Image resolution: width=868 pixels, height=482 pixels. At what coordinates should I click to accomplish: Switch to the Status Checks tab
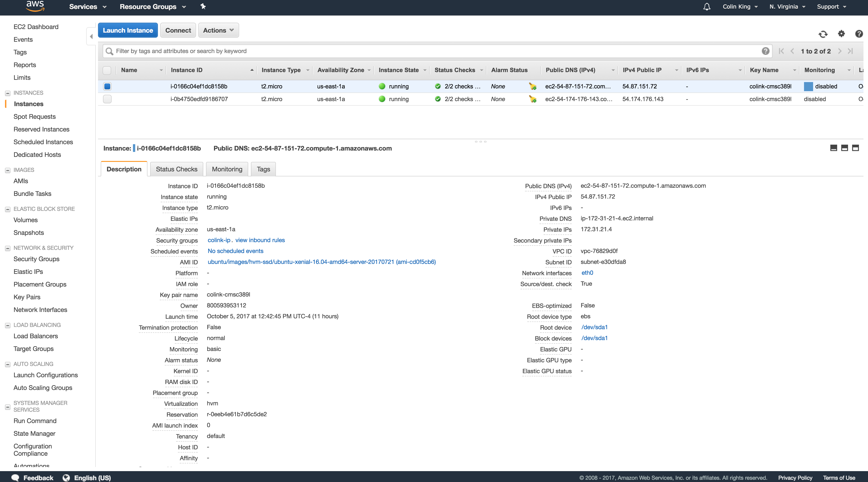coord(177,169)
